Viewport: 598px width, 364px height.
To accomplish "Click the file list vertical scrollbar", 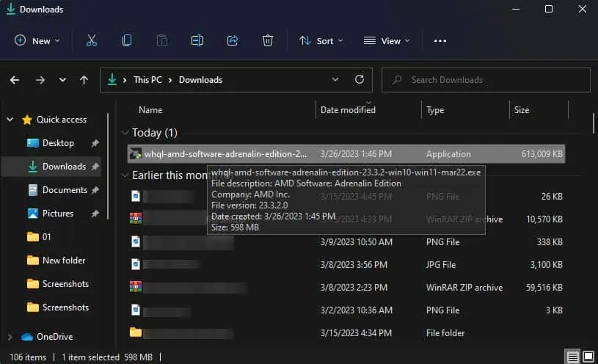I will point(594,123).
